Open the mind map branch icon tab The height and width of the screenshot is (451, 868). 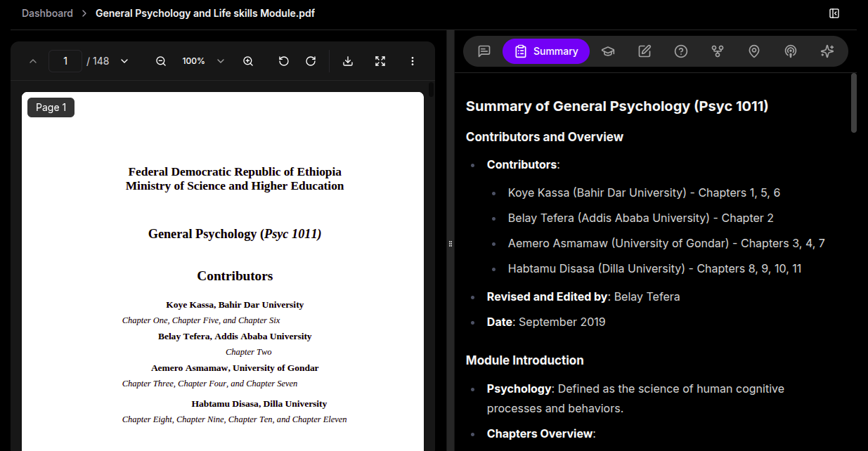point(718,51)
